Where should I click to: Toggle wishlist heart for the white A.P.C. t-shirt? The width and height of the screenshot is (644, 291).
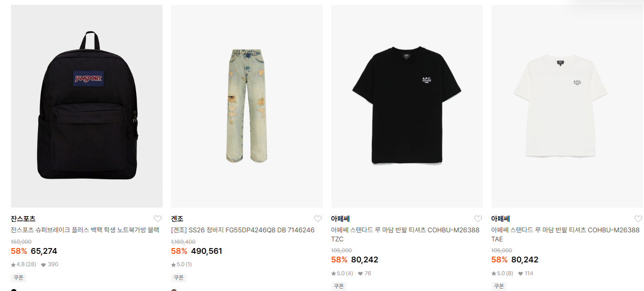coord(638,219)
